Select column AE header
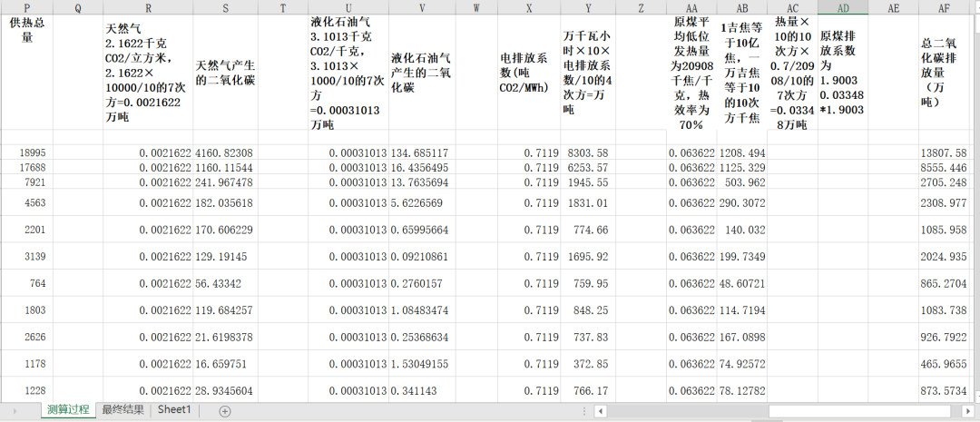The width and height of the screenshot is (980, 422). pos(893,7)
